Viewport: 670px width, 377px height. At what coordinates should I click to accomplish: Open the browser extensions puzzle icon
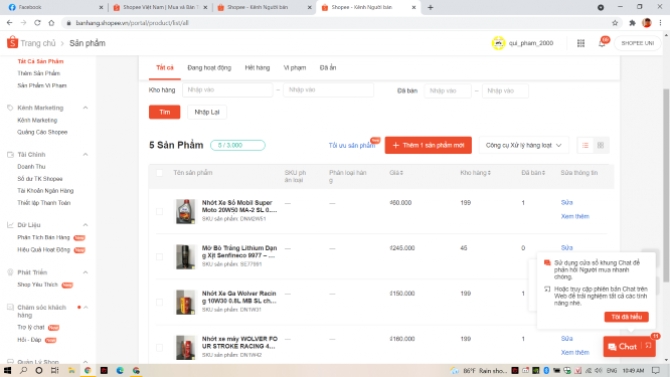point(632,23)
